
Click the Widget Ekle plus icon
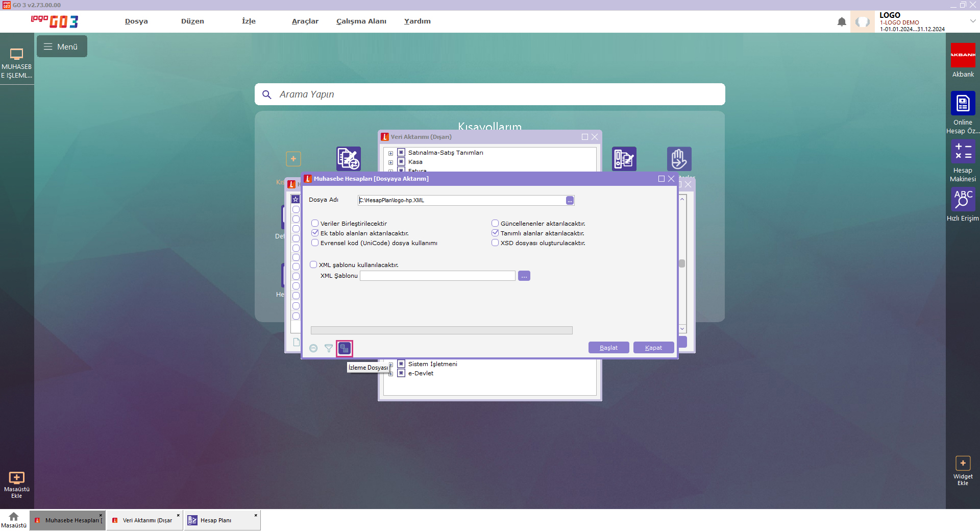pyautogui.click(x=963, y=463)
